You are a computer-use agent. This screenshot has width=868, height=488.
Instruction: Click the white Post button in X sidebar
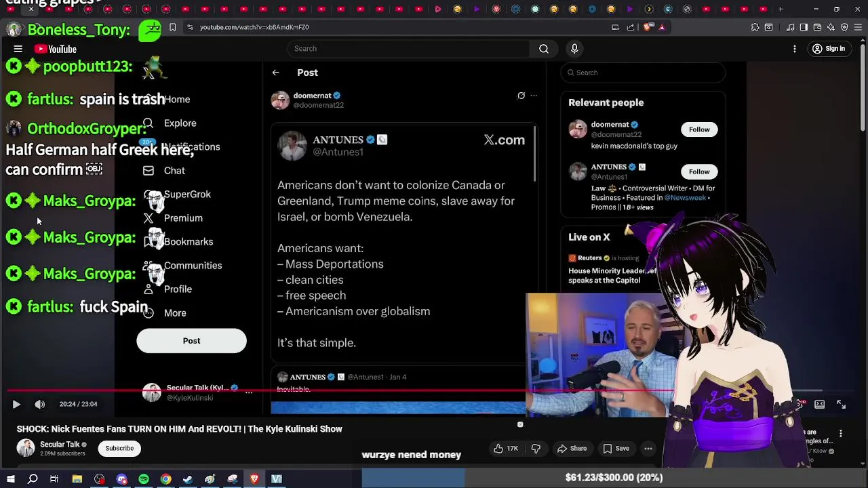click(x=191, y=341)
